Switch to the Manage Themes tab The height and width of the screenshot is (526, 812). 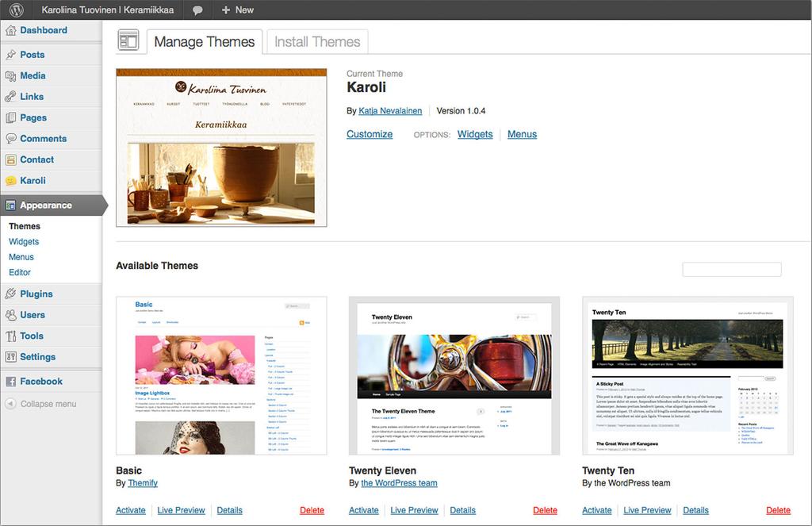205,42
